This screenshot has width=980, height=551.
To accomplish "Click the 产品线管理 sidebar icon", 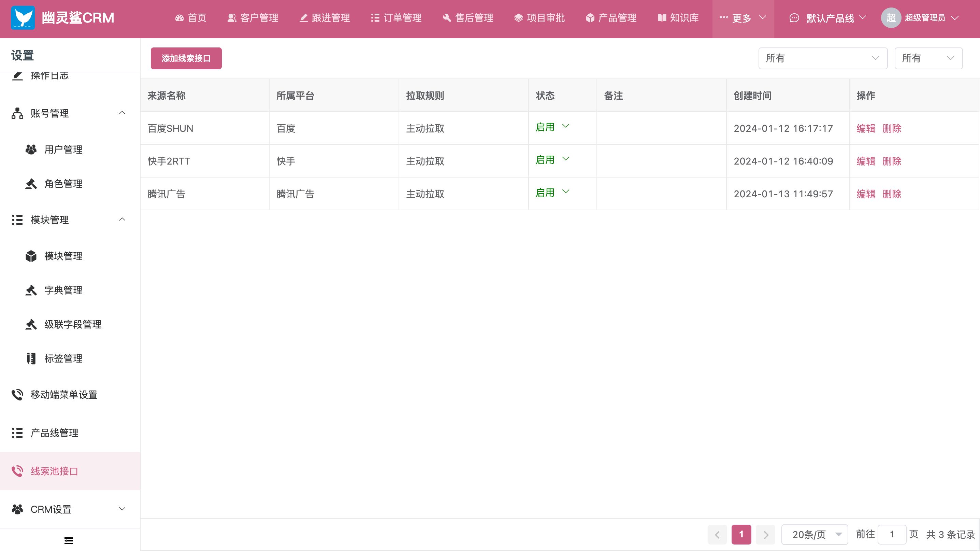I will 17,433.
